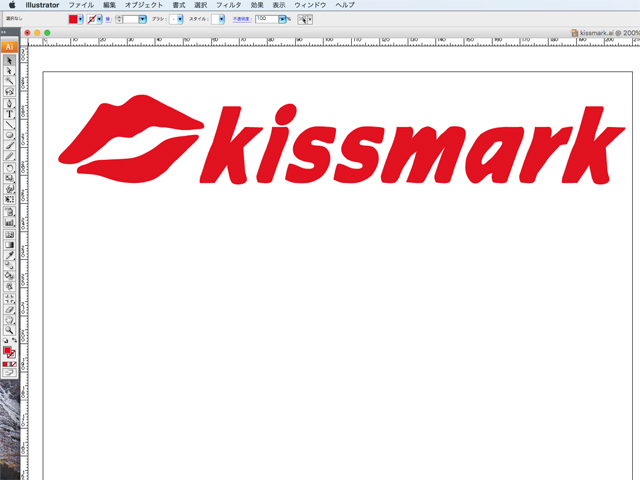The width and height of the screenshot is (640, 480).
Task: Open the ファイル (File) menu
Action: coord(81,5)
